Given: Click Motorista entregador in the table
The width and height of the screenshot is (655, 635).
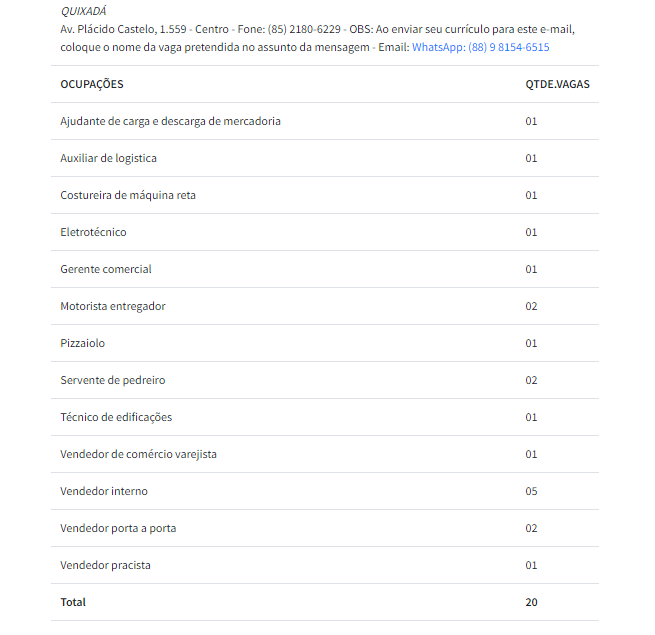Looking at the screenshot, I should 113,306.
